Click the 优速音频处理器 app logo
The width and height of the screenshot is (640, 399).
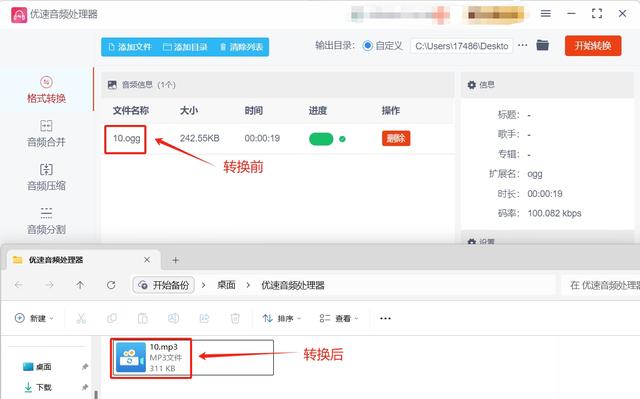point(19,15)
